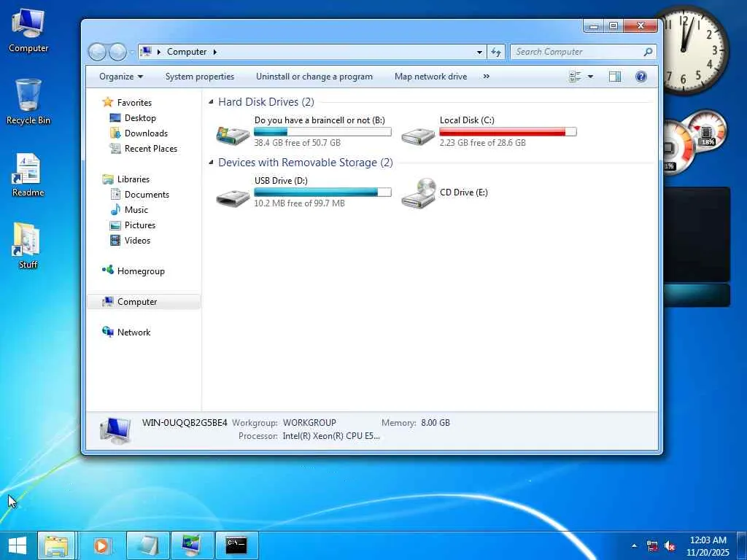
Task: Show hidden tray icons arrow
Action: click(x=634, y=545)
